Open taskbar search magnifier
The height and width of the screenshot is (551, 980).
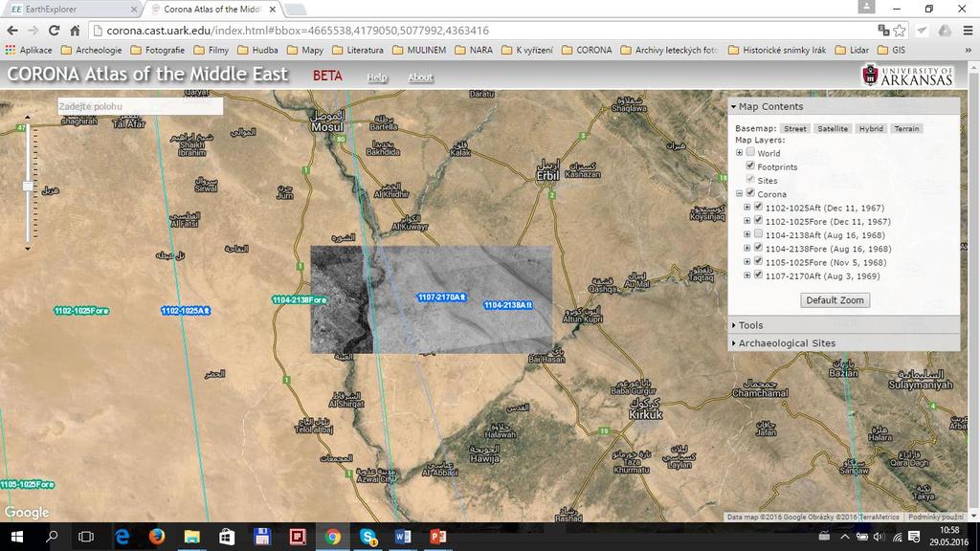coord(52,537)
